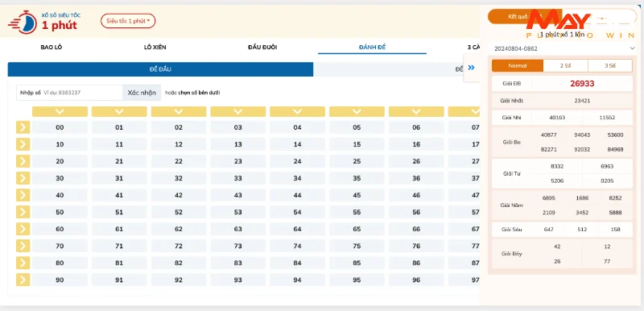
Task: Select entire row starting with 70
Action: (23, 246)
